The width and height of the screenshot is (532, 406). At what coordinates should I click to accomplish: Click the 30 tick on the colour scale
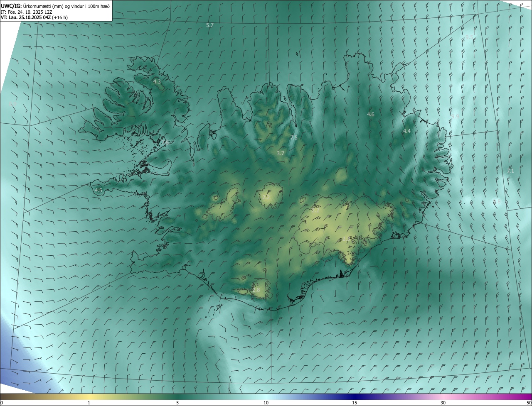(443, 403)
